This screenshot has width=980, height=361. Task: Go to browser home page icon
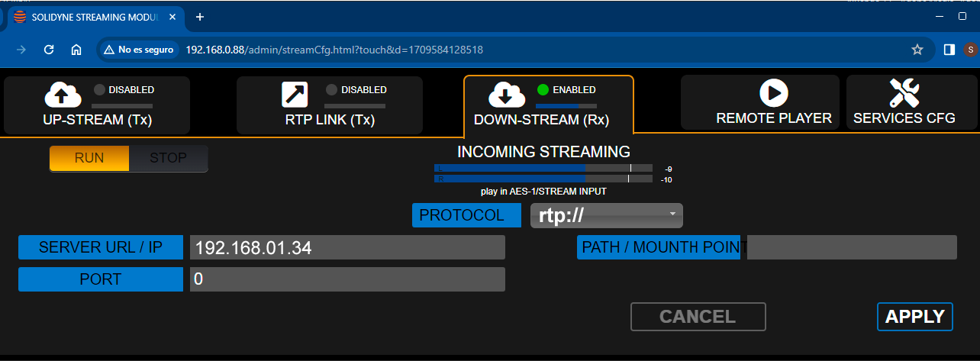[x=76, y=50]
